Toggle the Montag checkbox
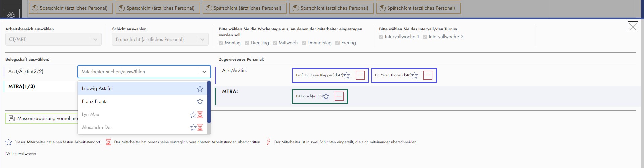The image size is (644, 168). (221, 43)
